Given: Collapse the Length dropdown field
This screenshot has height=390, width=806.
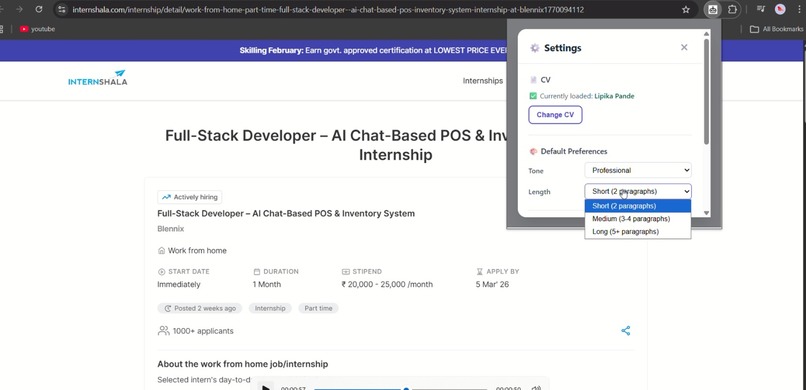Looking at the screenshot, I should (638, 191).
